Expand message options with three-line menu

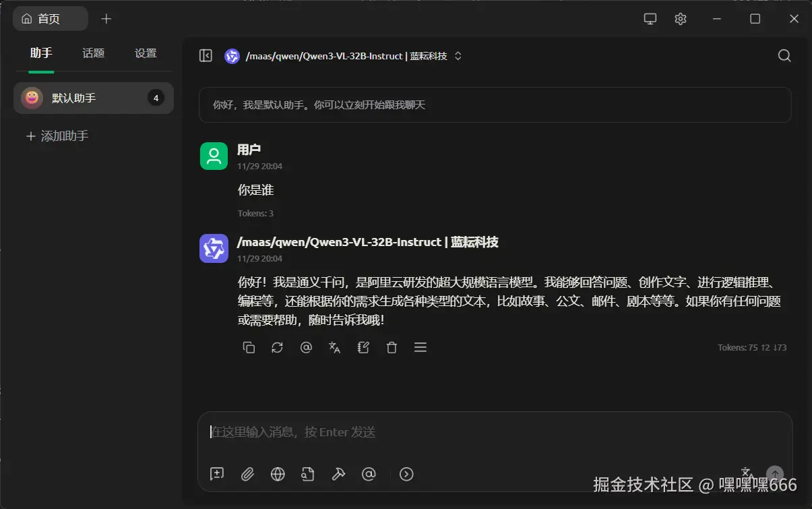click(x=420, y=347)
